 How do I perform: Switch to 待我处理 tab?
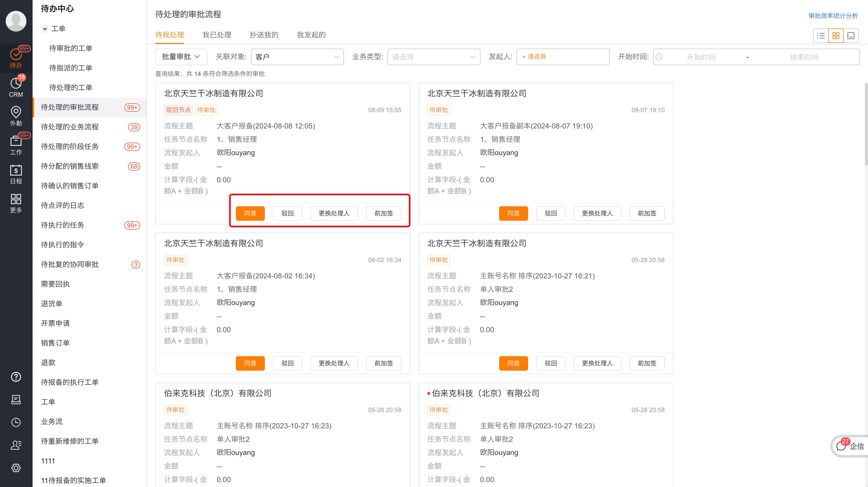point(169,35)
